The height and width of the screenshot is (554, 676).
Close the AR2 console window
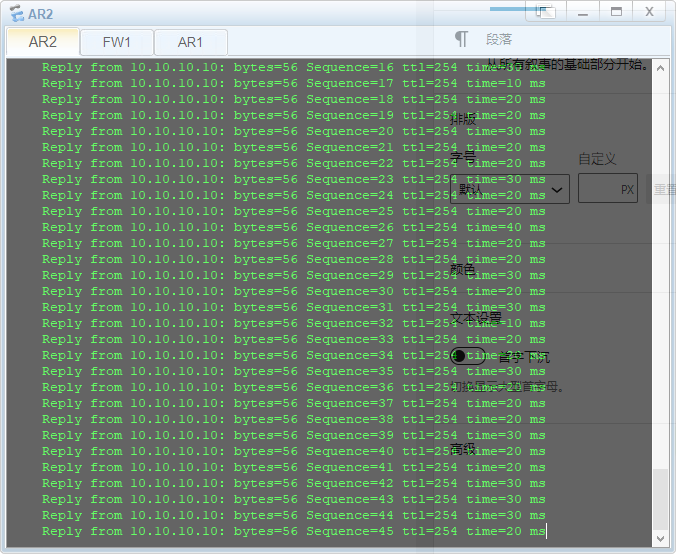point(649,12)
